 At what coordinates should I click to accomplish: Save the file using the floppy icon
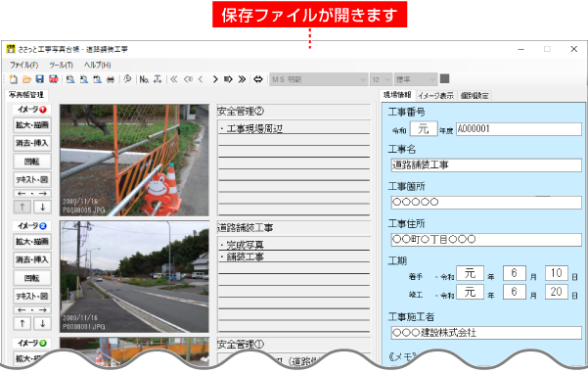[x=40, y=79]
